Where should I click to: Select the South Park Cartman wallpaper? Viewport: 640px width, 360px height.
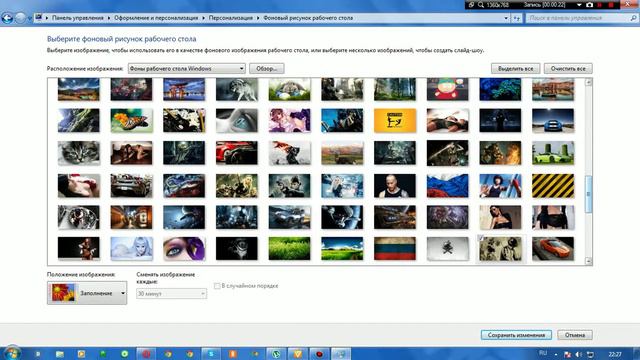click(x=447, y=89)
